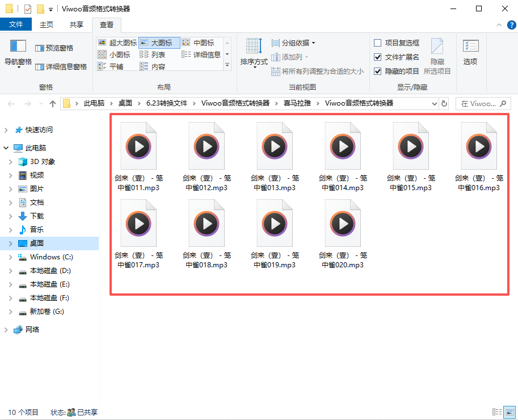Open the File (文件) menu tab
This screenshot has height=420, width=518.
click(16, 24)
